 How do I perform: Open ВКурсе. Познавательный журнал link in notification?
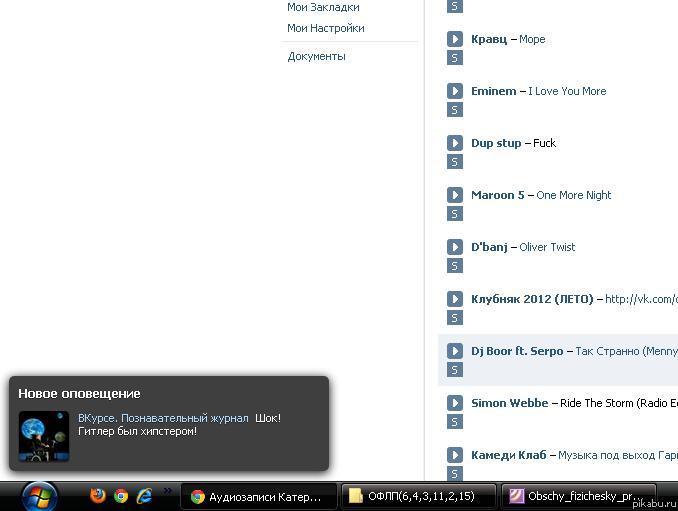pos(163,418)
